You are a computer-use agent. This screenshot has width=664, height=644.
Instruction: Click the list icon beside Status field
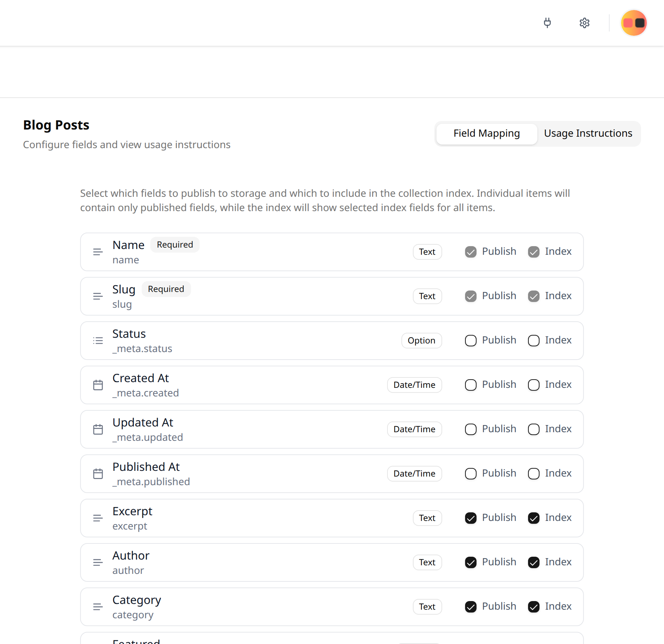coord(98,341)
